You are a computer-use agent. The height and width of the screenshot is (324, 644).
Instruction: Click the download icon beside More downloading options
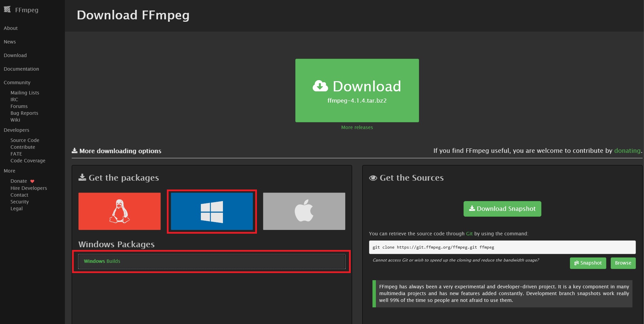tap(74, 150)
